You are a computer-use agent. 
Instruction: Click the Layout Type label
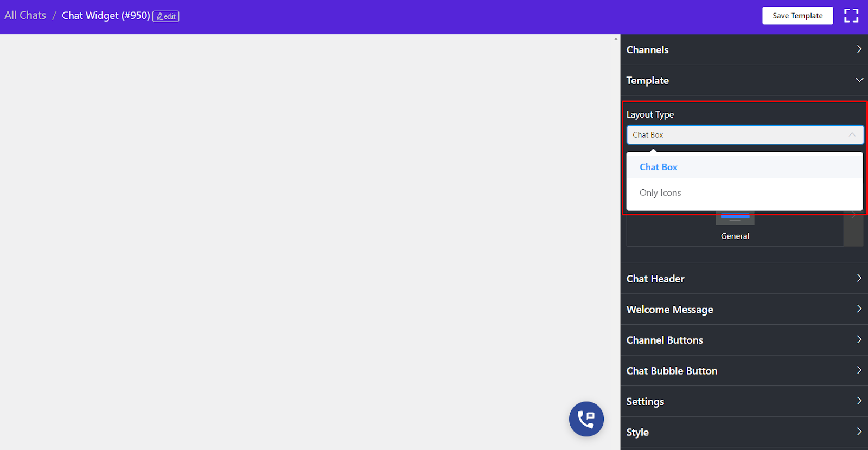click(x=650, y=114)
